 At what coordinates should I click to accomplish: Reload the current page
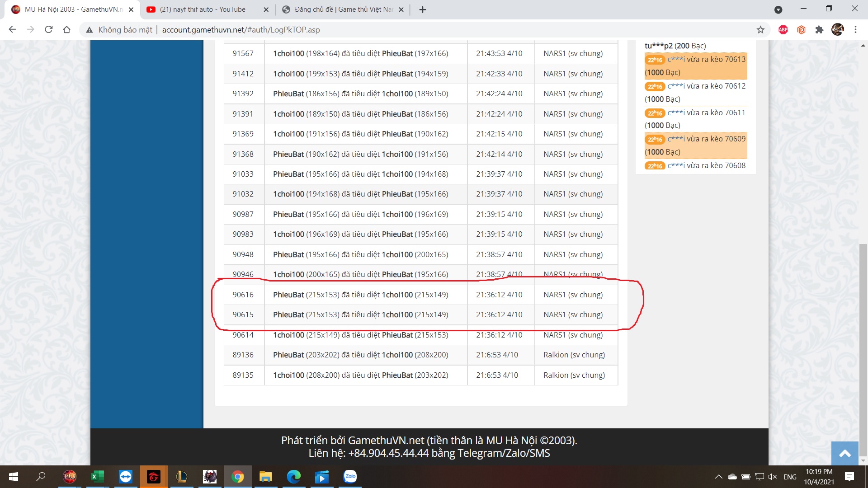49,30
